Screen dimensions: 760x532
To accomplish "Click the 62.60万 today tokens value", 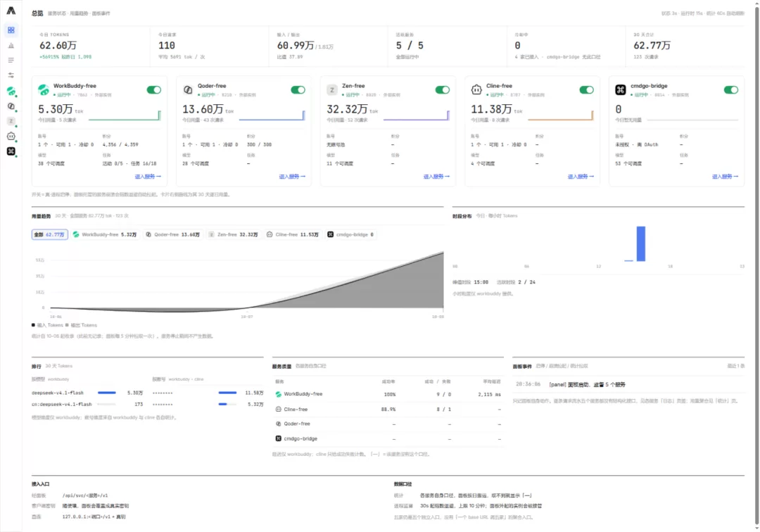I will [x=58, y=45].
